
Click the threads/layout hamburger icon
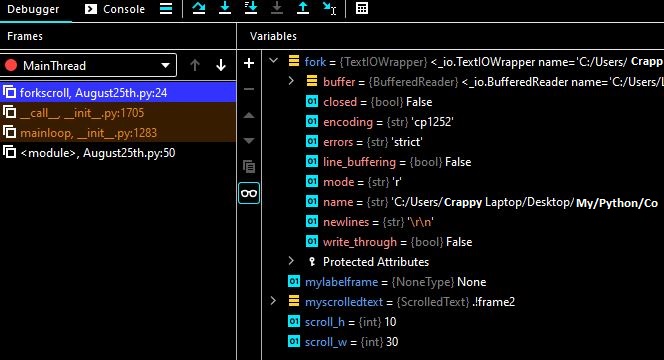[166, 9]
